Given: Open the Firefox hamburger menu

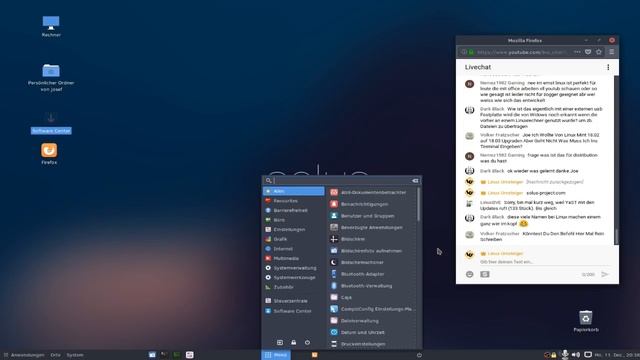Looking at the screenshot, I should (x=611, y=52).
